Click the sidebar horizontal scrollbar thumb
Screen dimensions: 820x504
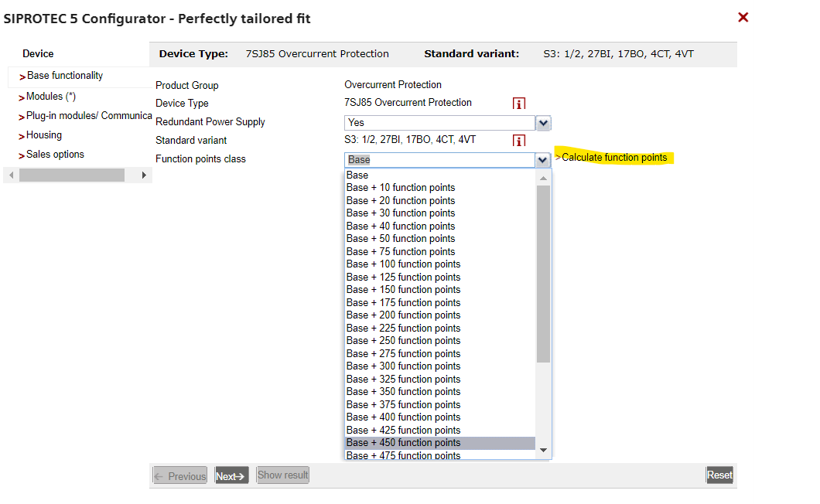pyautogui.click(x=72, y=175)
